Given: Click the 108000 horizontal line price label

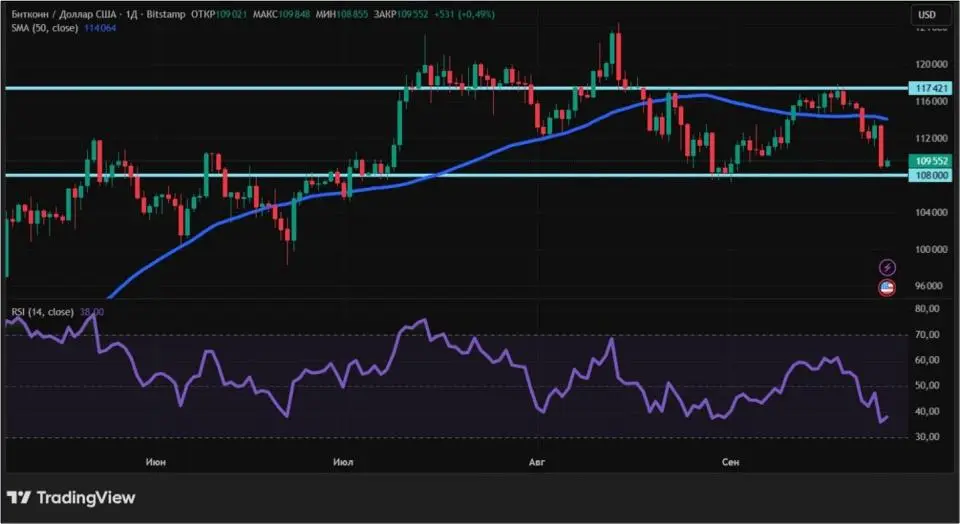Looking at the screenshot, I should [x=931, y=175].
